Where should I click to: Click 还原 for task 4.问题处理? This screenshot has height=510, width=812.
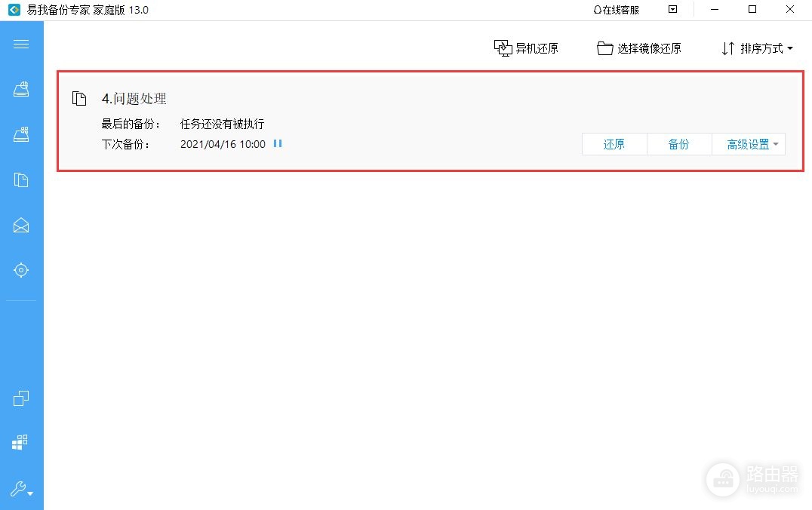(614, 144)
